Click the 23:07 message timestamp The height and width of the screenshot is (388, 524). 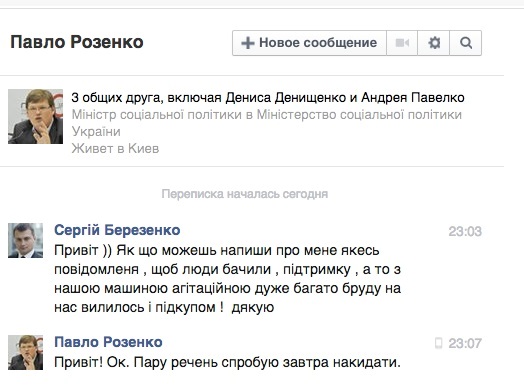(465, 343)
